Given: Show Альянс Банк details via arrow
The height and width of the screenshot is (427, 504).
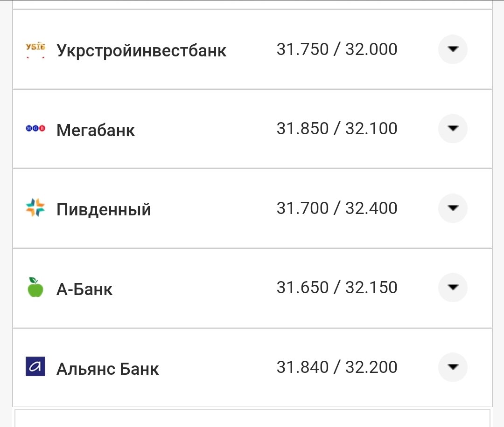Looking at the screenshot, I should tap(453, 367).
